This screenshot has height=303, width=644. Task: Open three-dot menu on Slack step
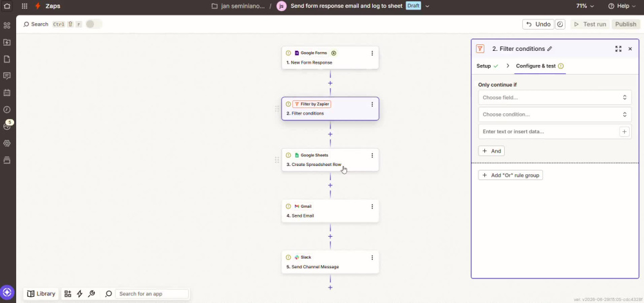pos(372,257)
